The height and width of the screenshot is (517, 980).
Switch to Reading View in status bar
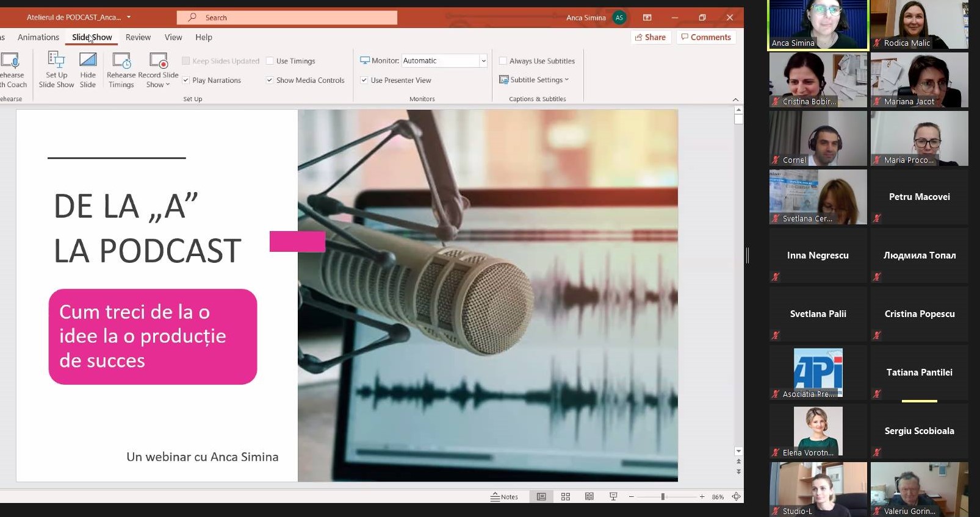click(x=589, y=497)
